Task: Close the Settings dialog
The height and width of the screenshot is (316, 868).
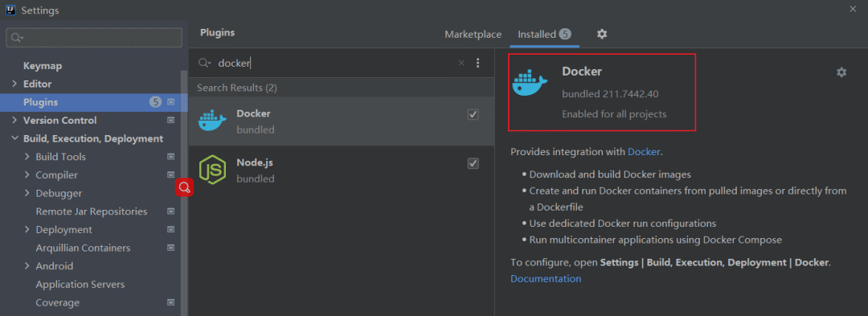Action: (x=853, y=8)
